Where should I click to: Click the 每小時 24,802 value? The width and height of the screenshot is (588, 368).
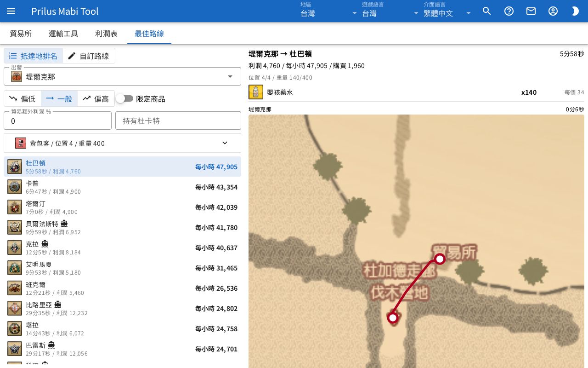click(x=216, y=308)
